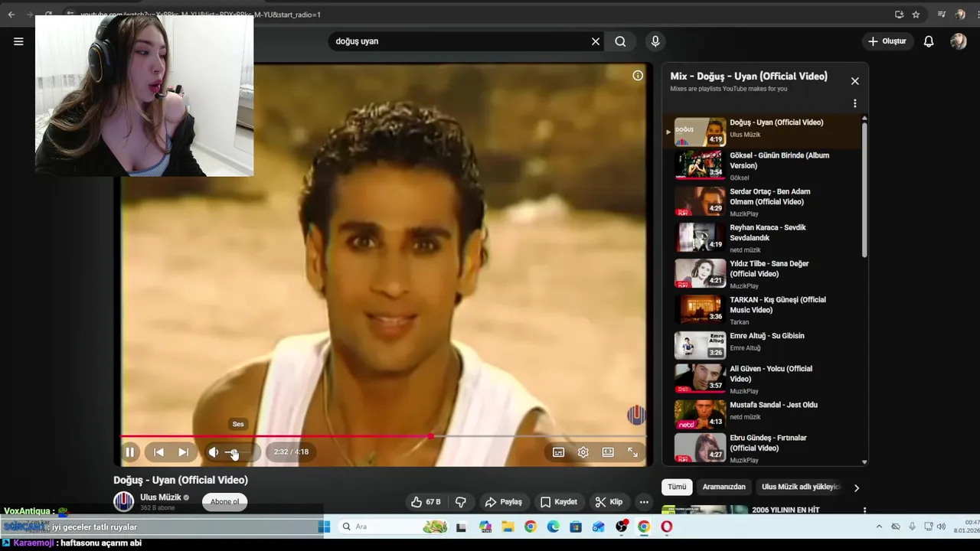Open the Windows Start menu

tap(325, 527)
